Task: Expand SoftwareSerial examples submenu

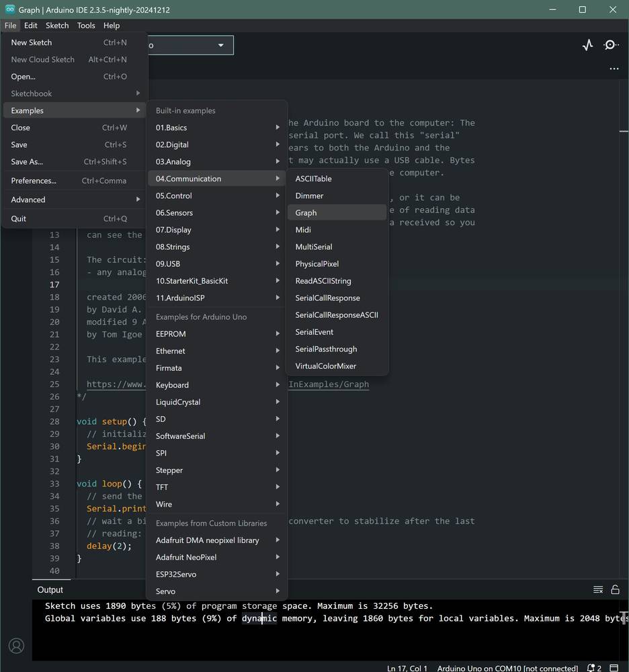Action: click(x=217, y=436)
